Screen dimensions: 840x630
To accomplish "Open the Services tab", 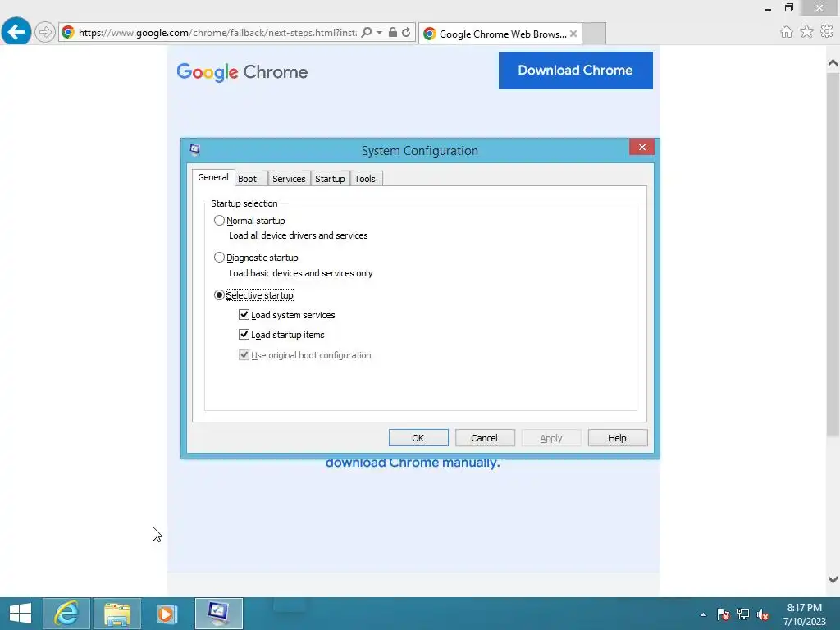I will [289, 179].
